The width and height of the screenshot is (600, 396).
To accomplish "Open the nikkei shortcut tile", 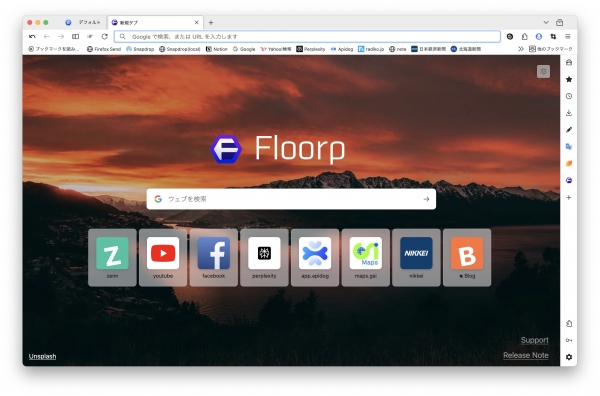I will [416, 257].
